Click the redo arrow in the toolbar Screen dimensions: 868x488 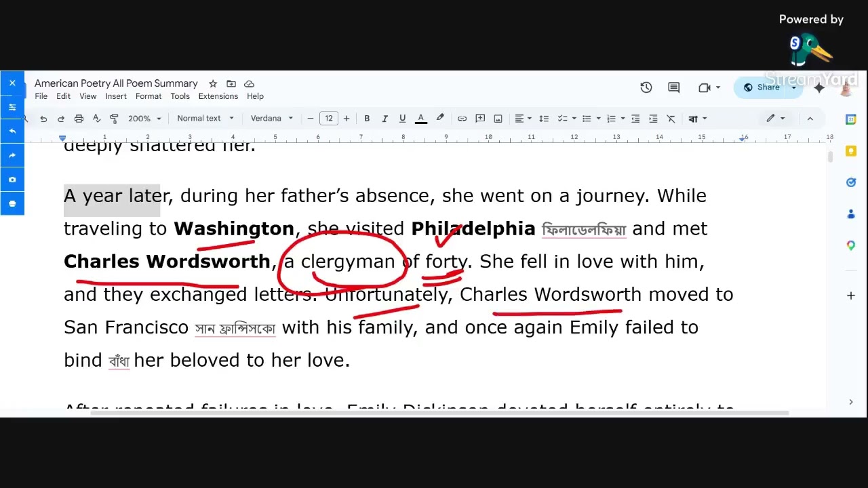[61, 119]
